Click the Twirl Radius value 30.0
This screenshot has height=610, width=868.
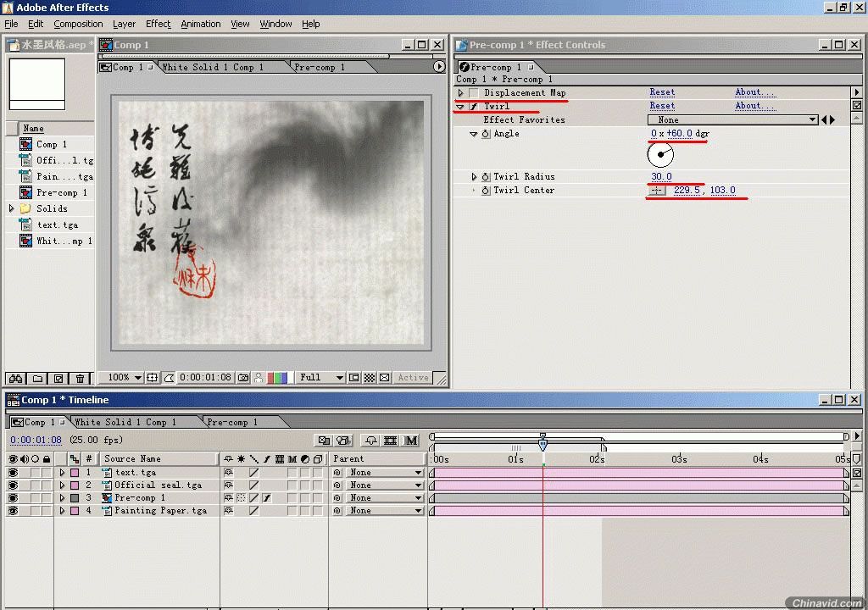661,177
